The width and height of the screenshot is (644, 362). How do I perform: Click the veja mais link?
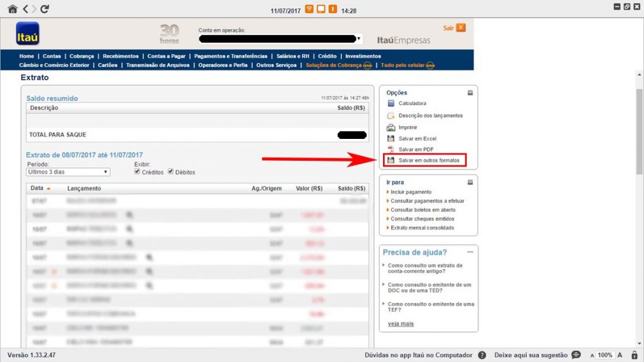[x=401, y=324]
